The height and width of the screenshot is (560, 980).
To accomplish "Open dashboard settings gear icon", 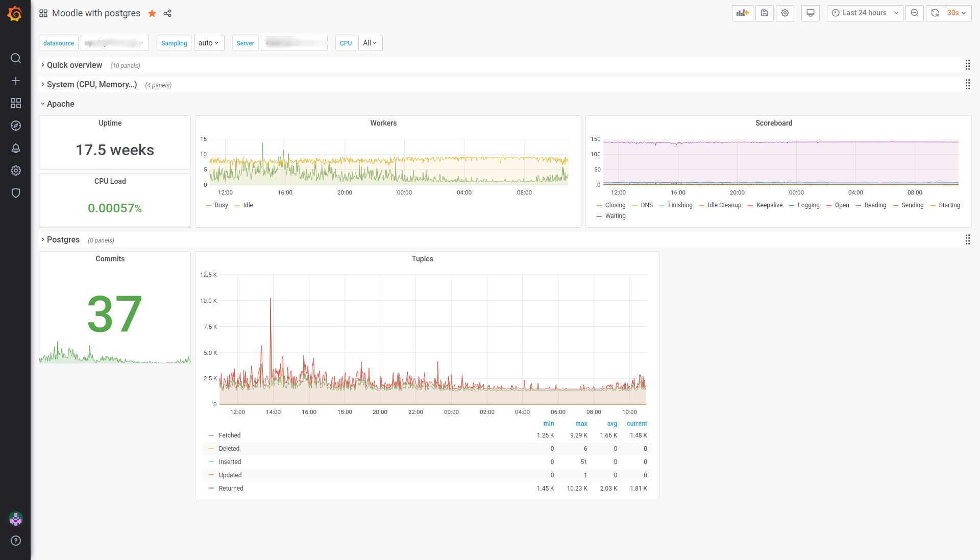I will [x=785, y=13].
